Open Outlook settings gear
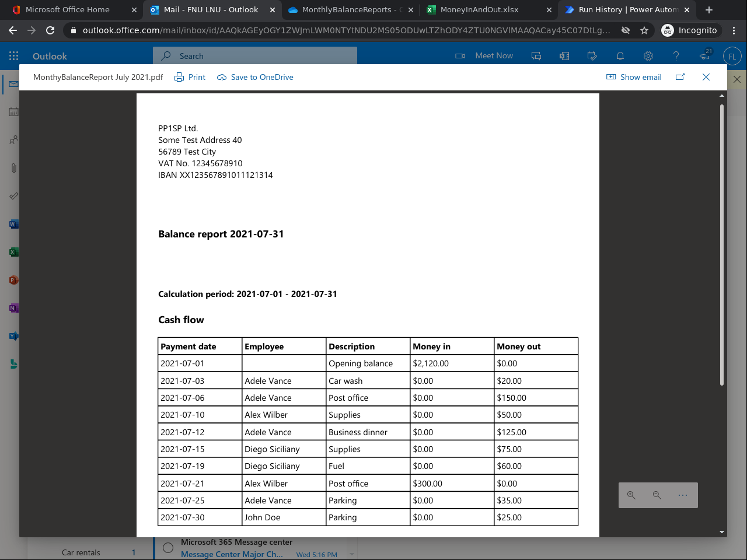Screen dimensions: 747x560 click(648, 56)
